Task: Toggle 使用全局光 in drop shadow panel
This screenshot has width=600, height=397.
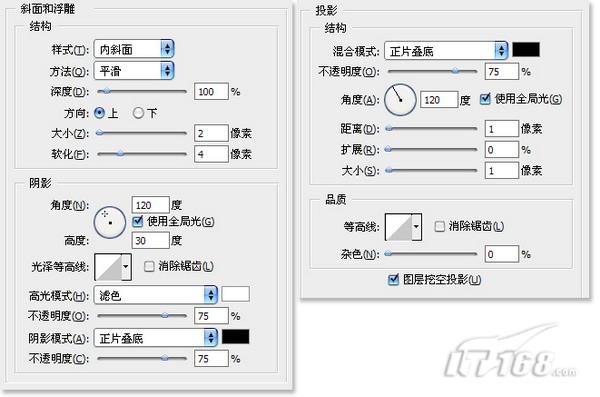Action: tap(485, 99)
